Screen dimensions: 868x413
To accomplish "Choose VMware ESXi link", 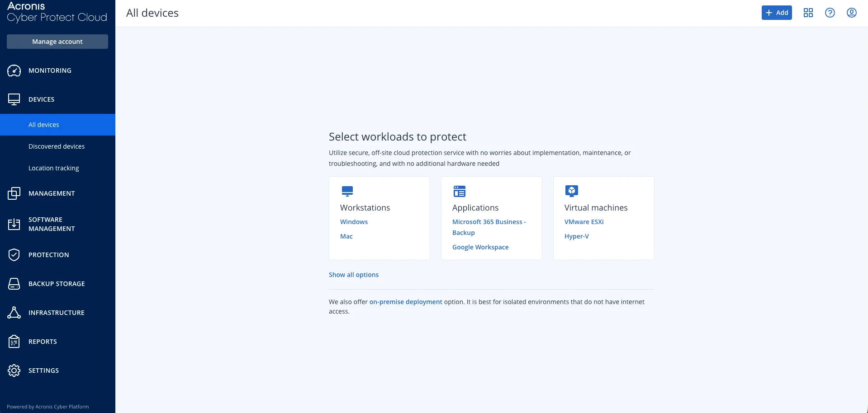I will (584, 222).
